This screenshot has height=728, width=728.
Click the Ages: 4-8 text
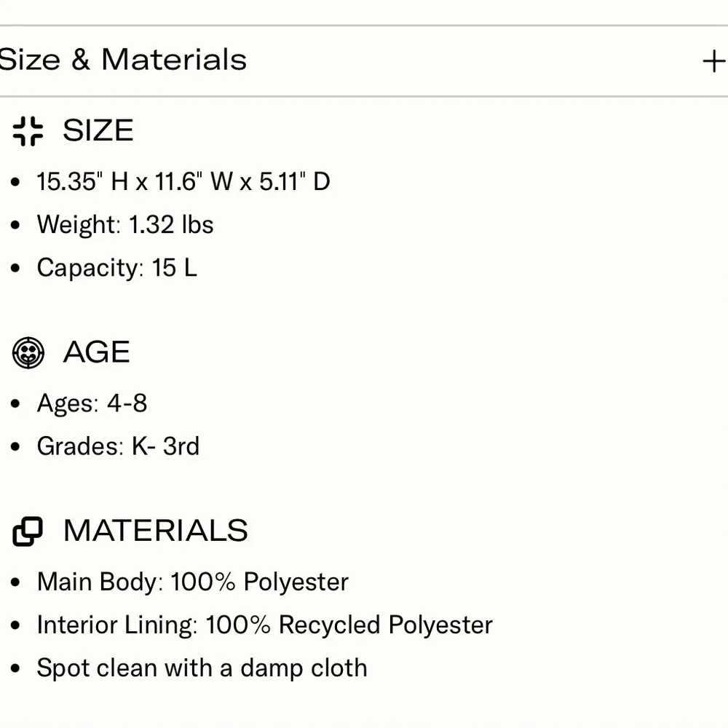pyautogui.click(x=92, y=403)
